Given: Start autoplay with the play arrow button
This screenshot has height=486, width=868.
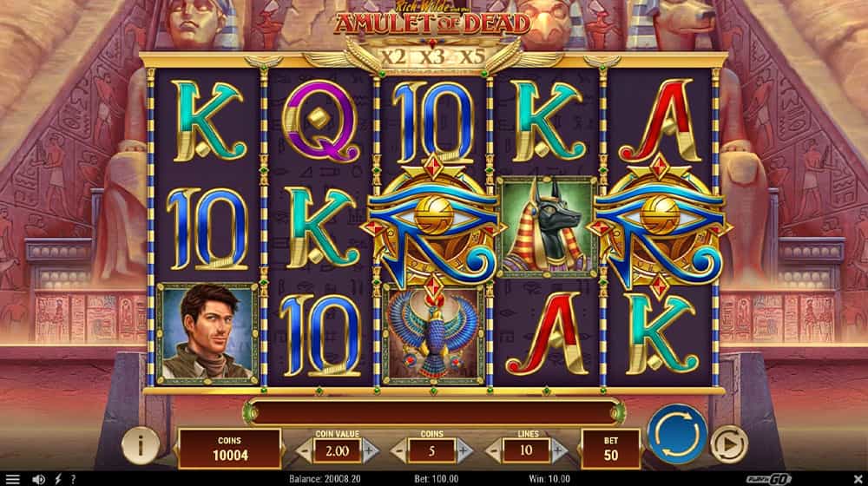Looking at the screenshot, I should click(x=729, y=444).
